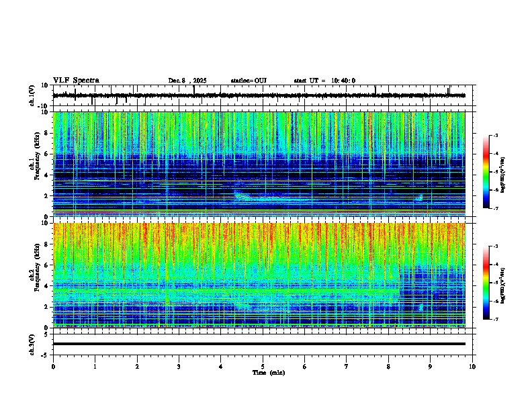The height and width of the screenshot is (411, 532).
Task: Click time axis tick label '7'
Action: click(x=347, y=367)
